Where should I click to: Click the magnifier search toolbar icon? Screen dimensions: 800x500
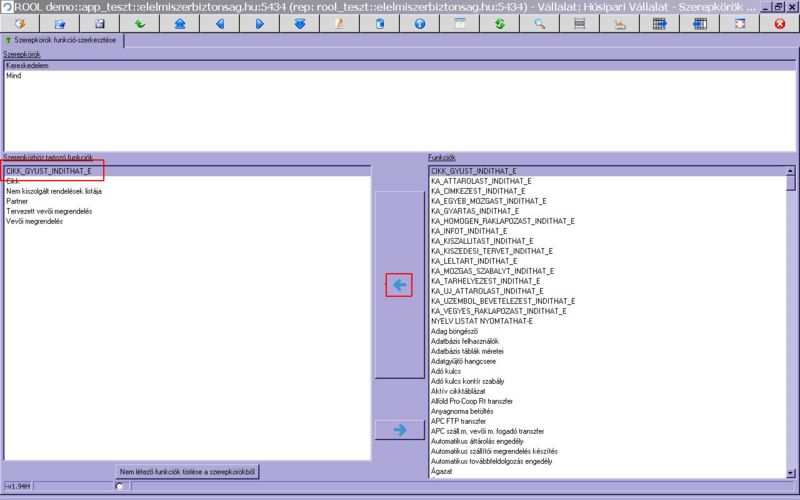(539, 22)
